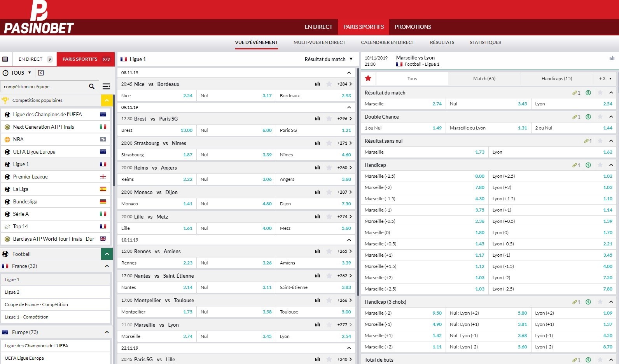Toggle favorite star for Strasbourg vs Nîmes
This screenshot has height=364, width=619.
[329, 143]
